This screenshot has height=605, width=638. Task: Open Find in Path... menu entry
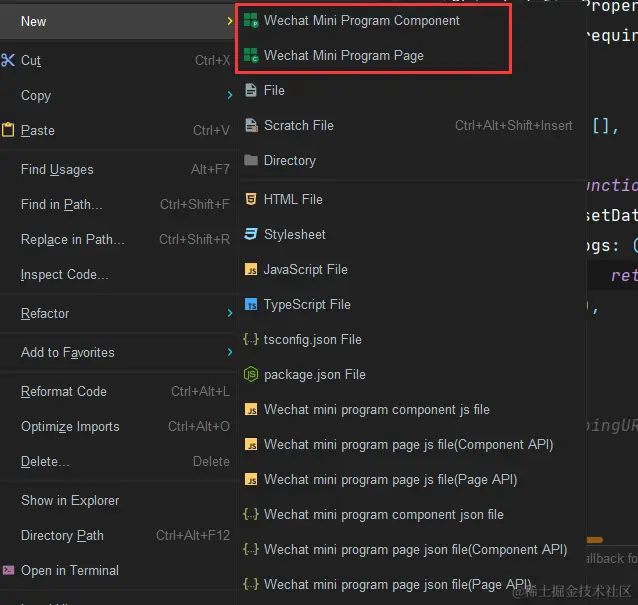click(x=118, y=204)
